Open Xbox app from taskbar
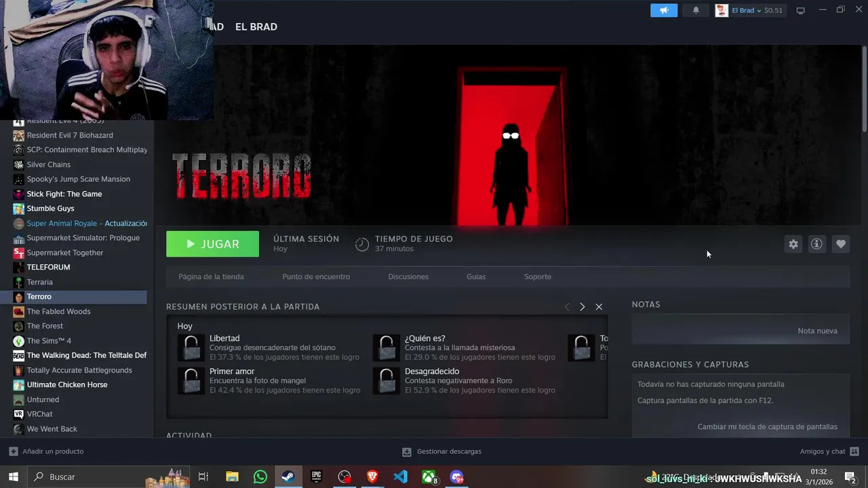The height and width of the screenshot is (488, 868). pos(429,477)
